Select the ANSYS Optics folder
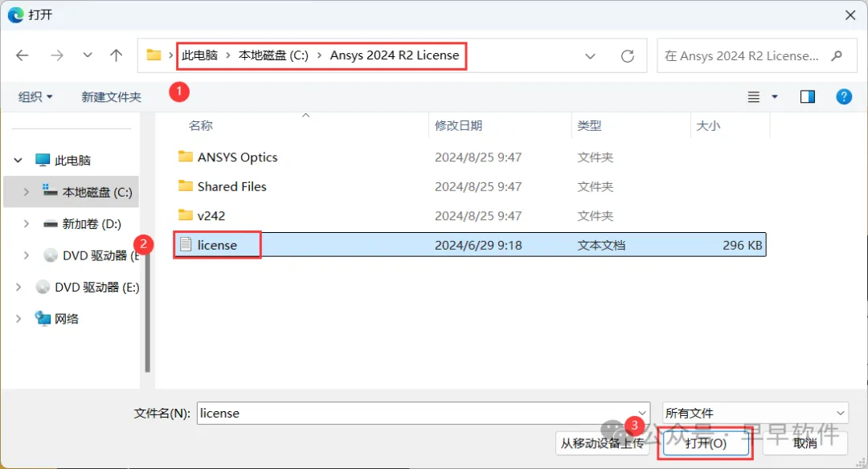Viewport: 868px width, 469px height. point(237,157)
